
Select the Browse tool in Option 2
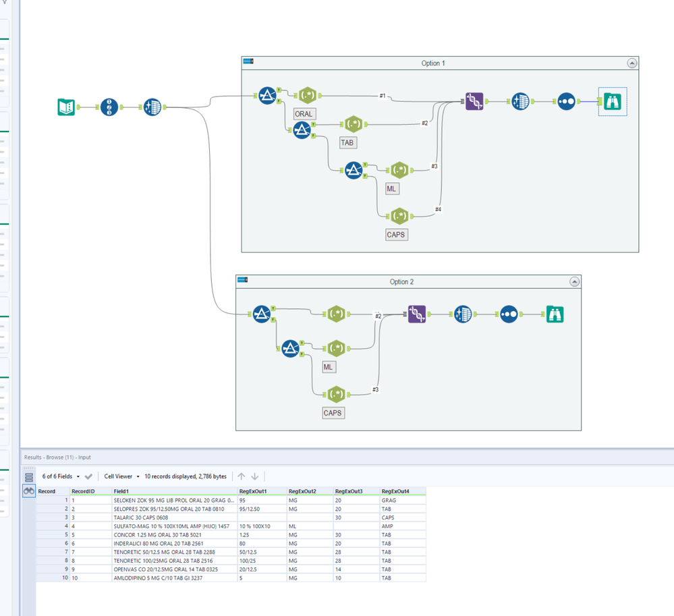point(555,314)
